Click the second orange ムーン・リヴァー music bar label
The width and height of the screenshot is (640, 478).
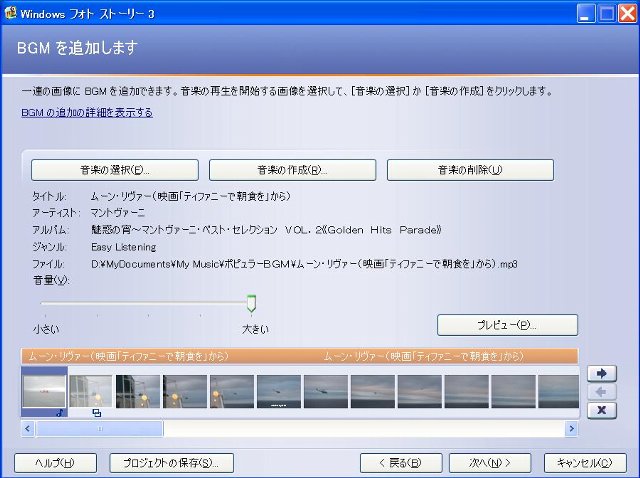click(x=424, y=356)
